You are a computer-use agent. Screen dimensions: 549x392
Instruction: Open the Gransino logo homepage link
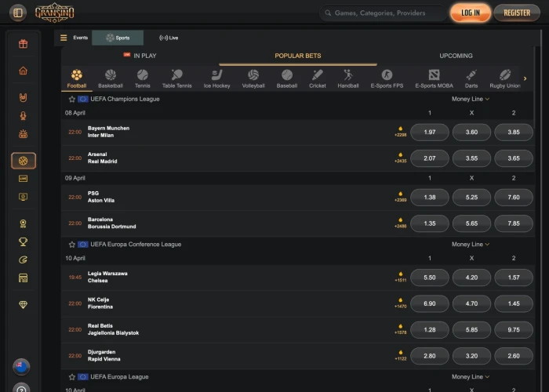(55, 13)
